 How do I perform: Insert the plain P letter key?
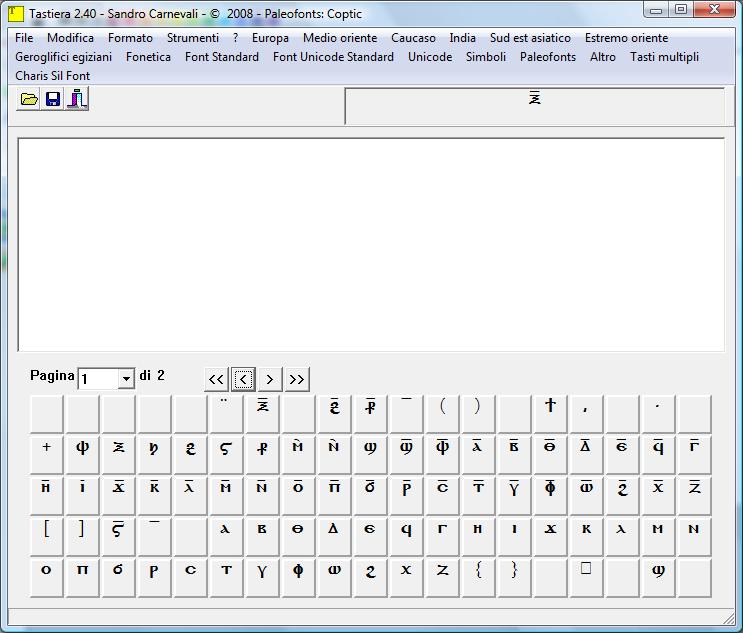click(154, 578)
